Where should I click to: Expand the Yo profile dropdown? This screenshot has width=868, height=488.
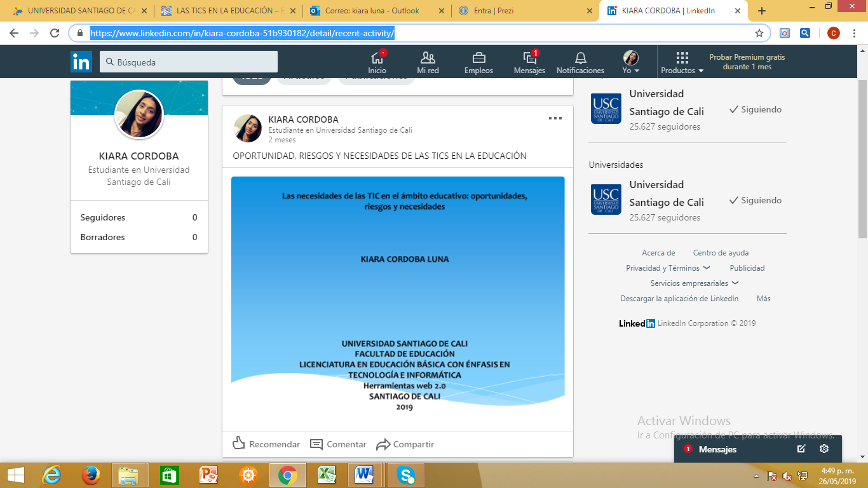tap(631, 62)
